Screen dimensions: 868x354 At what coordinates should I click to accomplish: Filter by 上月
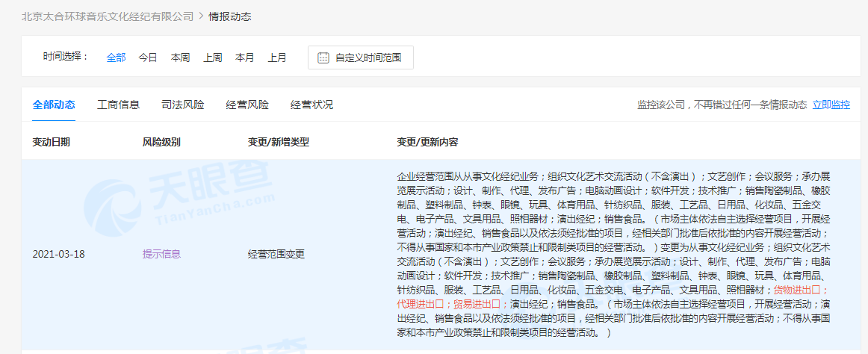click(x=277, y=58)
